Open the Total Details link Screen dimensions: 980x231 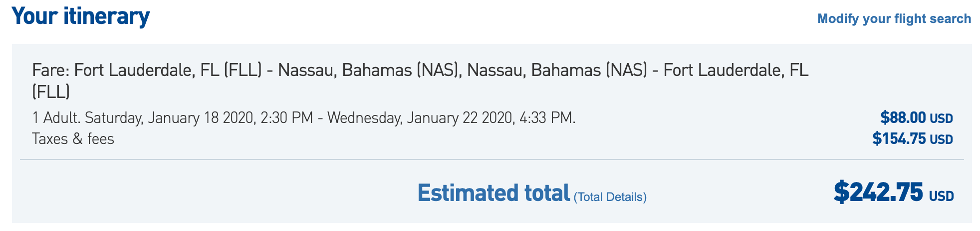point(610,197)
